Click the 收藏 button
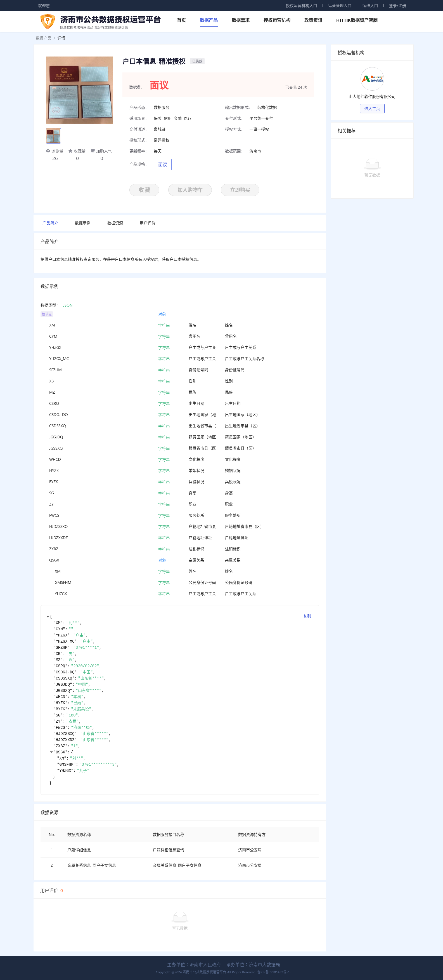 click(144, 190)
